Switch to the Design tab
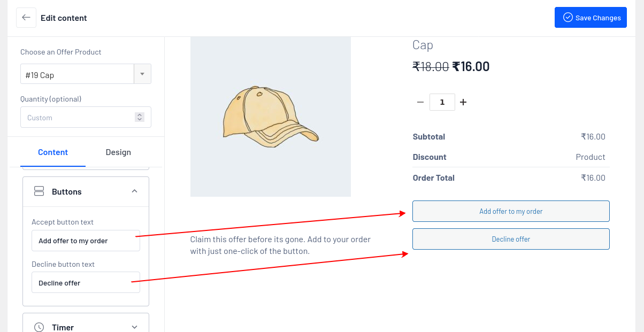The width and height of the screenshot is (644, 332). 118,152
